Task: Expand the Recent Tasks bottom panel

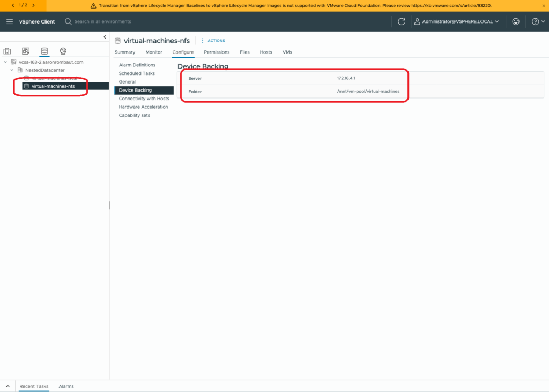Action: [8, 386]
